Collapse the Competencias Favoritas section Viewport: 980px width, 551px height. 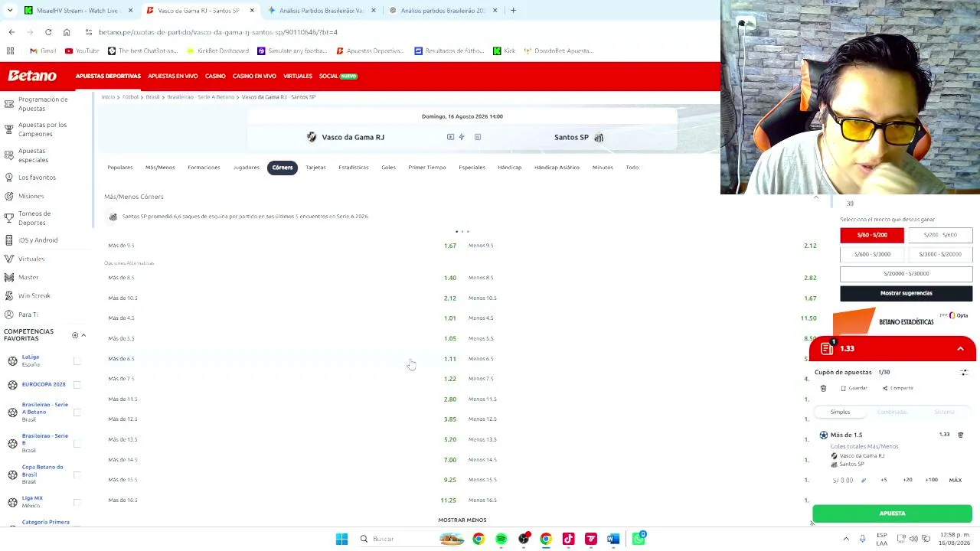pos(83,335)
